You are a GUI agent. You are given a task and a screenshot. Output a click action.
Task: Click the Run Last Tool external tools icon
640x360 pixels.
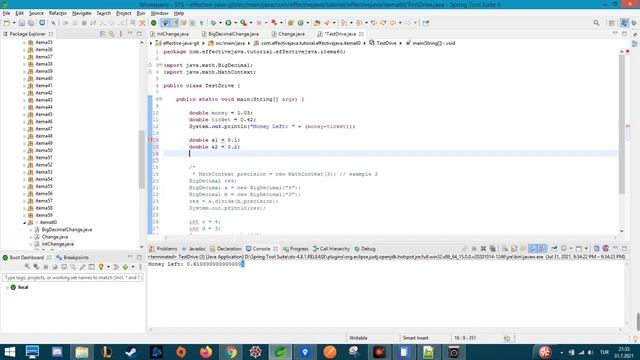(243, 23)
